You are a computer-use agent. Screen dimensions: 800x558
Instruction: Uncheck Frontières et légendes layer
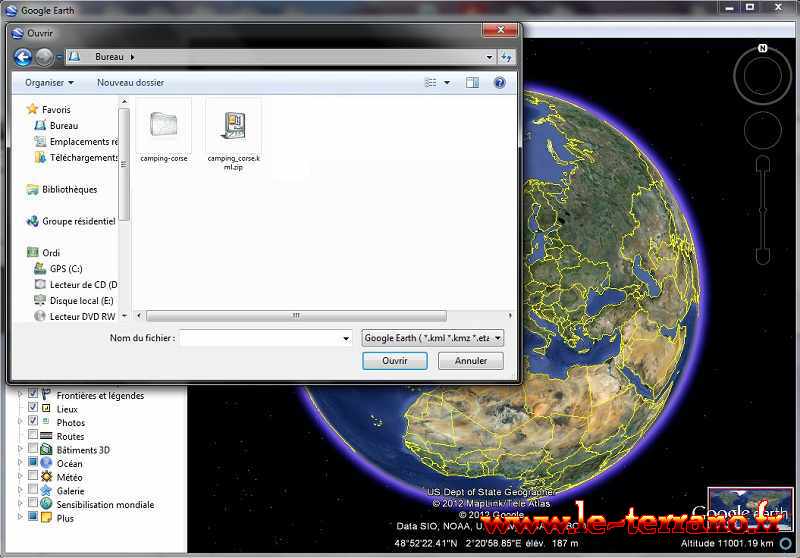[x=33, y=393]
